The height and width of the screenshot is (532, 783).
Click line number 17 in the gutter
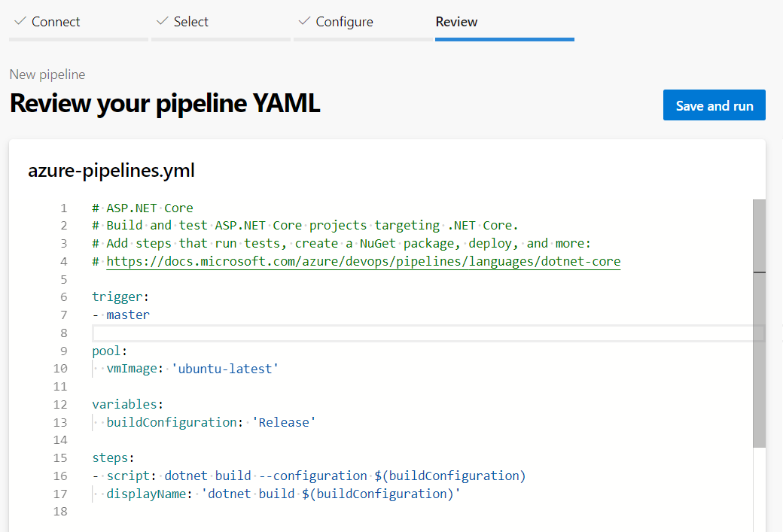(61, 494)
